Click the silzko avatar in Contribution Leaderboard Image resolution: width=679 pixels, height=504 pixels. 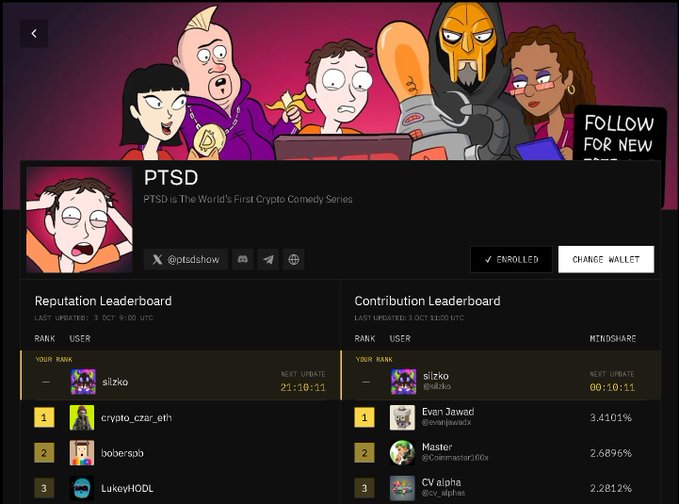coord(404,381)
